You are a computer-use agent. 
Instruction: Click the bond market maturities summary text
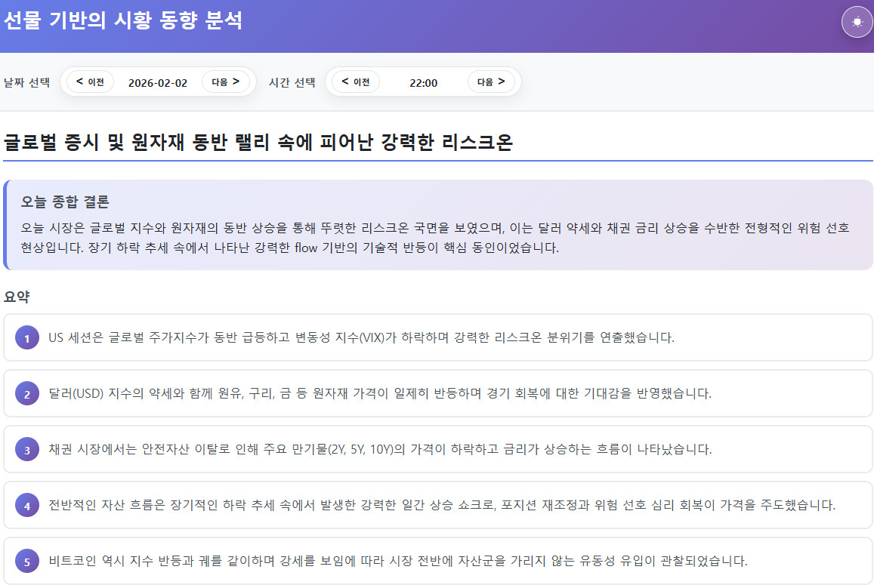click(x=380, y=449)
